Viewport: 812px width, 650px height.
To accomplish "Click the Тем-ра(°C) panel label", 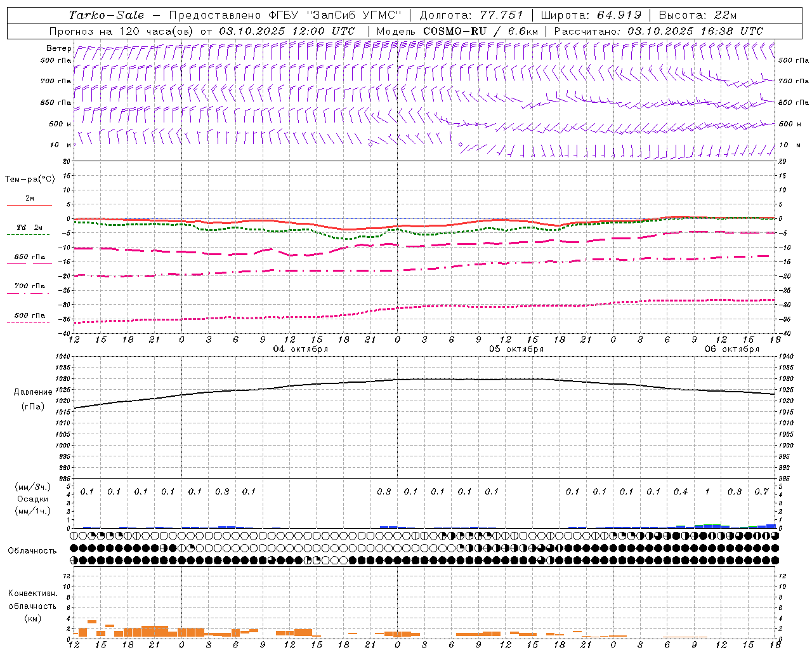I will (30, 180).
